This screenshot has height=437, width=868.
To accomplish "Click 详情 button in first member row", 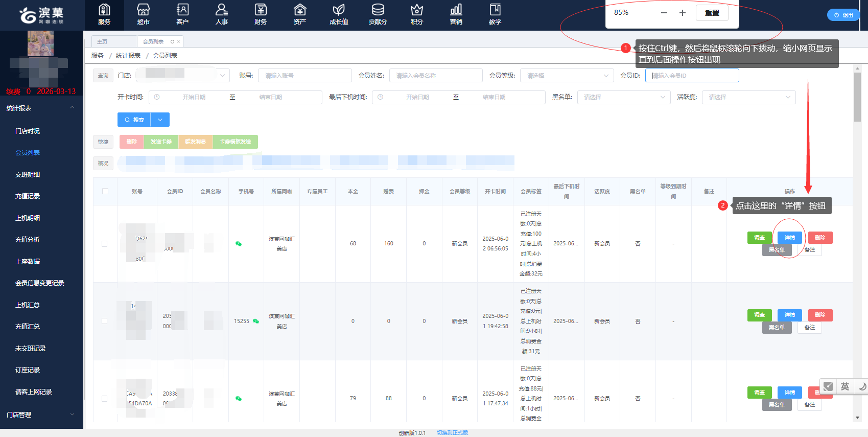I will tap(789, 238).
